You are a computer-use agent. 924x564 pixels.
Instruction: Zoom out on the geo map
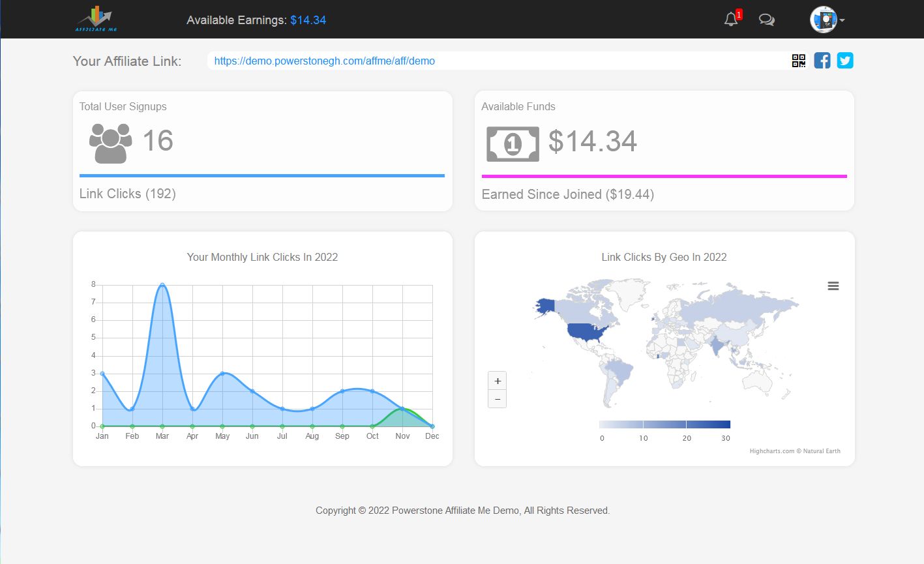[x=498, y=399]
